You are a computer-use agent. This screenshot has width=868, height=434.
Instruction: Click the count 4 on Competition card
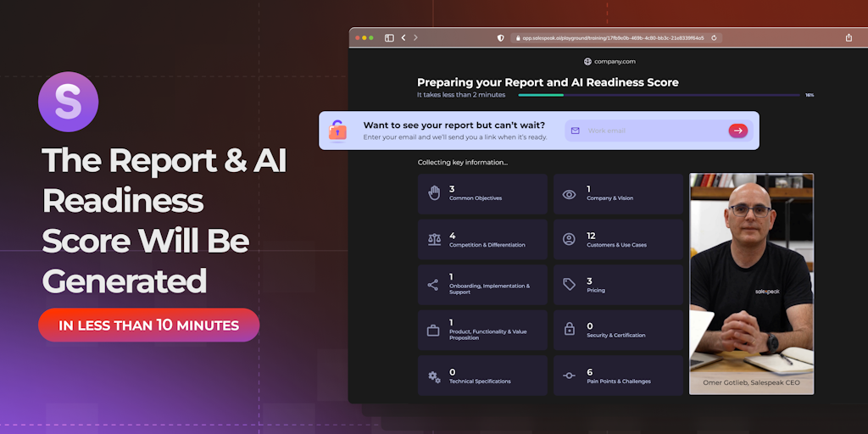(x=453, y=236)
